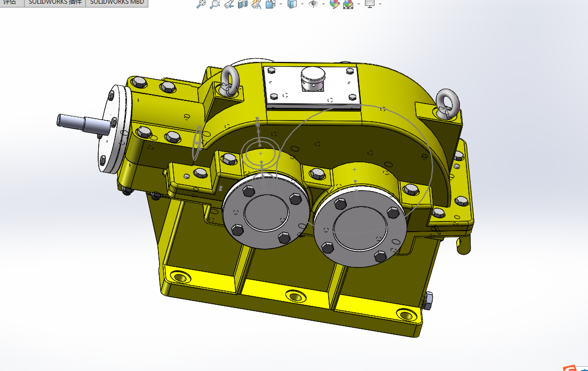Expand the Display Style dropdown arrow
The image size is (588, 371).
(302, 4)
